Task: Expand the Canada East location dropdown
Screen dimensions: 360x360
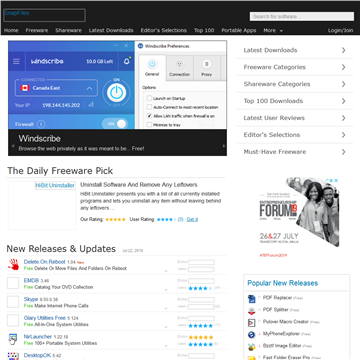Action: pos(89,88)
